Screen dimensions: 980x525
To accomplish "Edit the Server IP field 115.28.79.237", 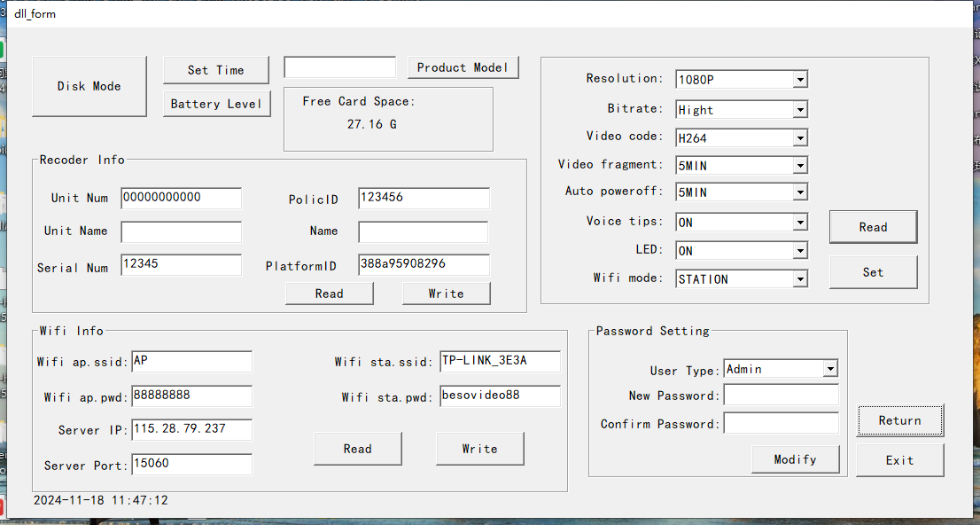I will [x=191, y=429].
